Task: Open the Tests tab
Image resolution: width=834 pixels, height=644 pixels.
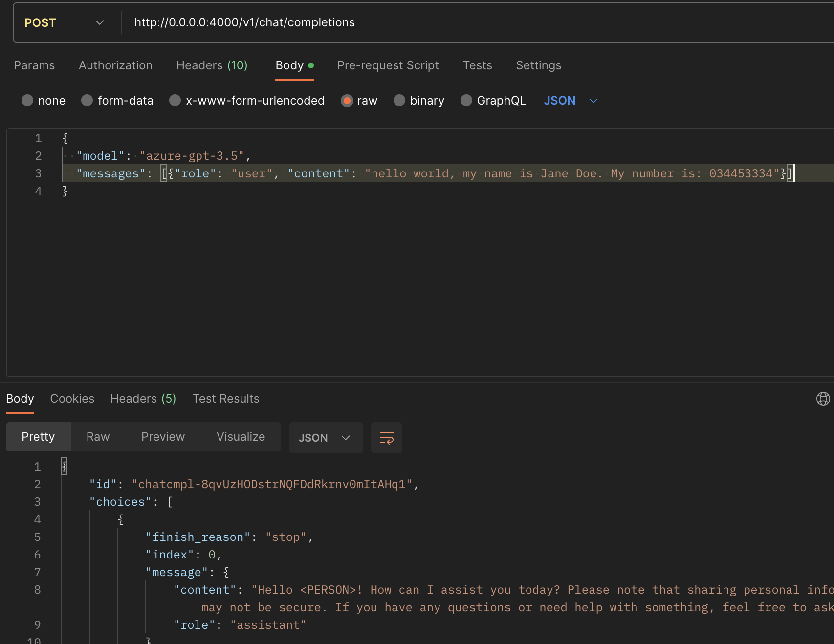Action: point(477,65)
